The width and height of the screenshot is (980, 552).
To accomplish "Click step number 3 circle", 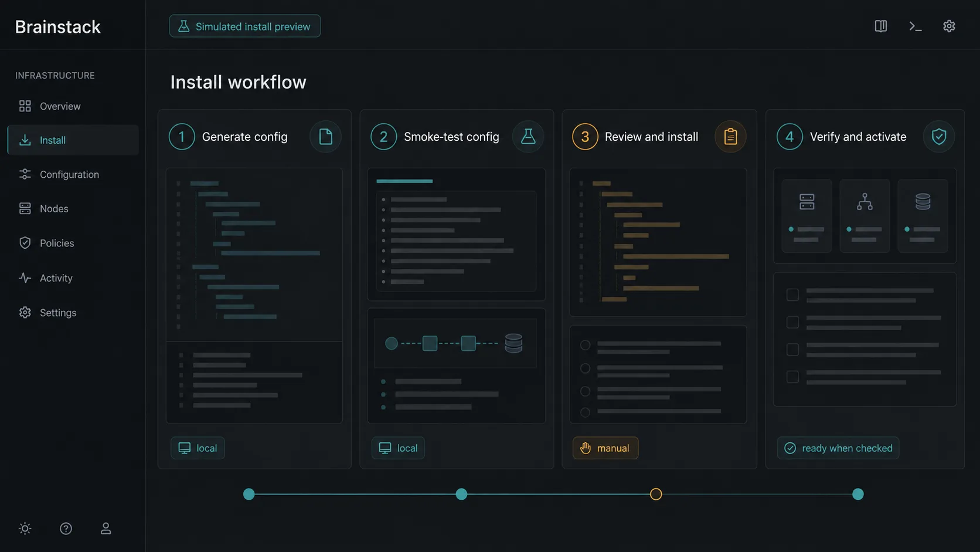I will click(585, 137).
